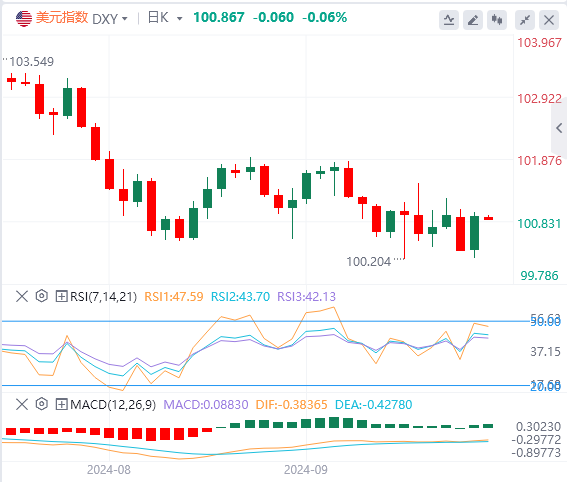
Task: Expand the side panel chevron
Action: click(559, 128)
